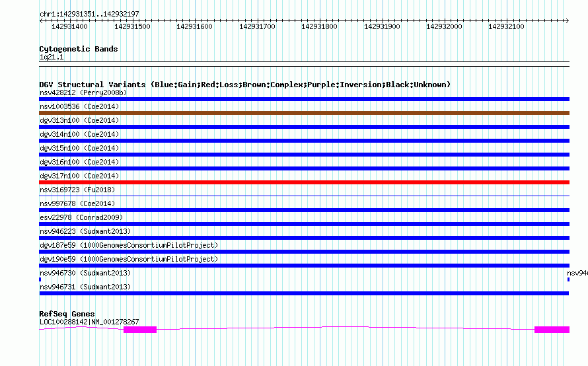Click the nsv946223 (Sudmant2013) label
Viewport: 588px width, 366px height.
coord(85,231)
